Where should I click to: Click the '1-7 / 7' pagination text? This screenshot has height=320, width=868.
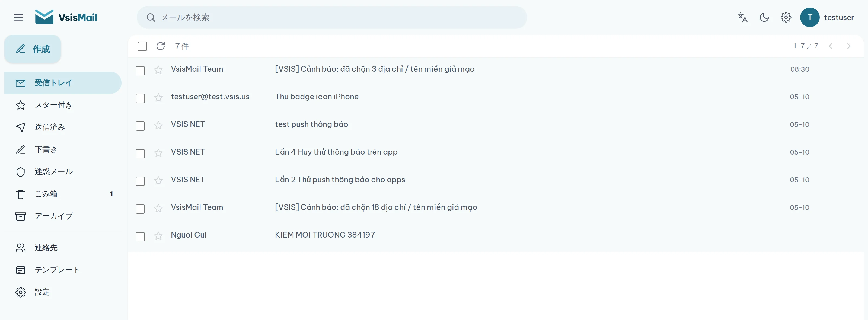pos(806,46)
